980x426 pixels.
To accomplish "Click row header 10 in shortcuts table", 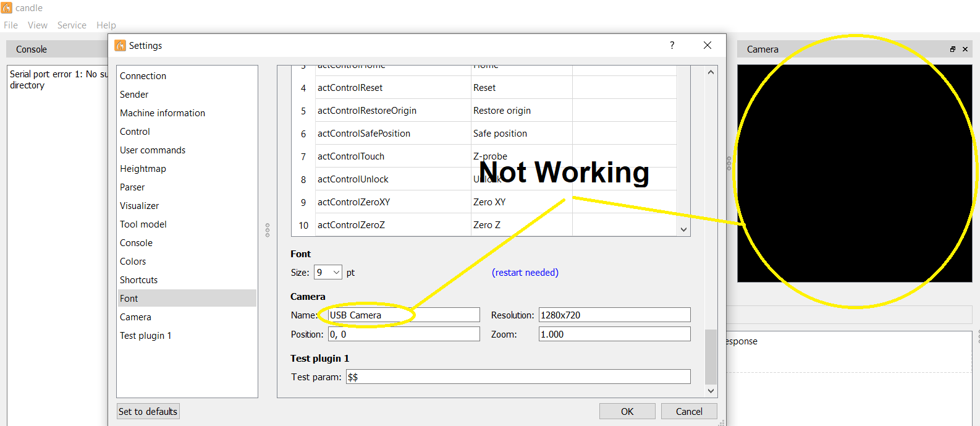I will pos(303,225).
